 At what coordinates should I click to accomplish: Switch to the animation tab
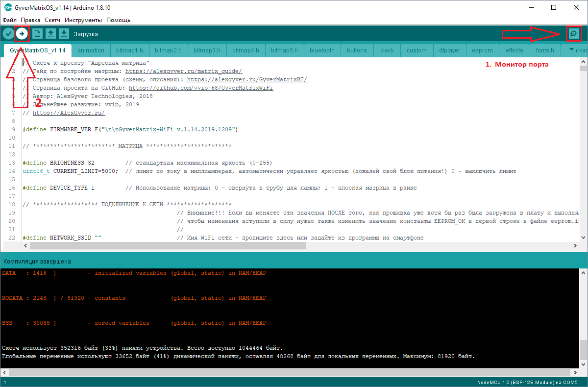[91, 50]
